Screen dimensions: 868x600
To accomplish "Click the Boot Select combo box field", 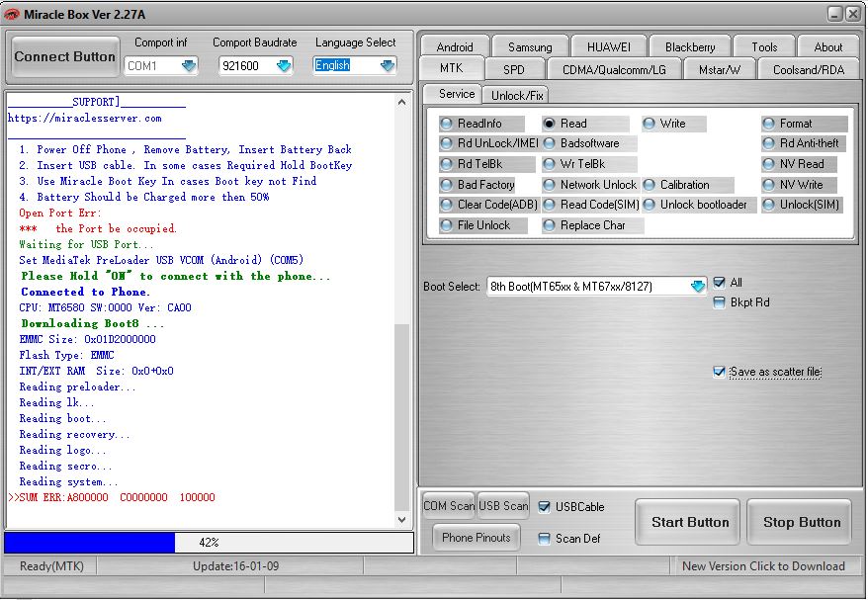I will coord(596,287).
